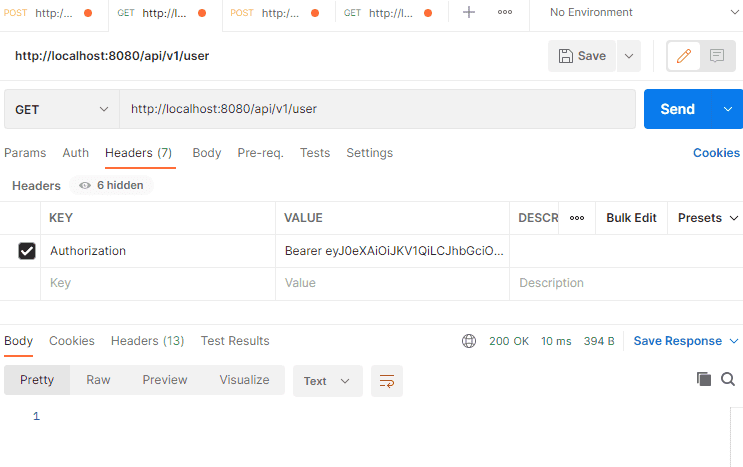The height and width of the screenshot is (467, 743).
Task: Click the VALUE column header
Action: 303,218
